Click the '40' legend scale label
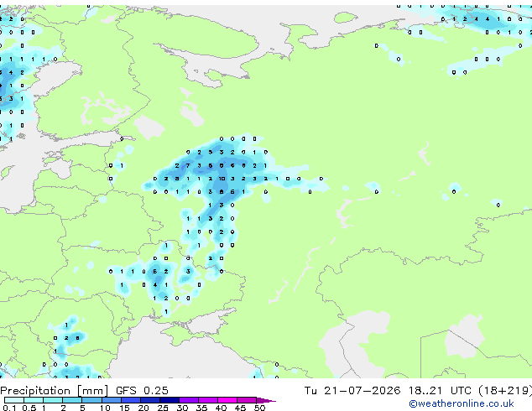Image resolution: width=532 pixels, height=411 pixels. [221, 408]
